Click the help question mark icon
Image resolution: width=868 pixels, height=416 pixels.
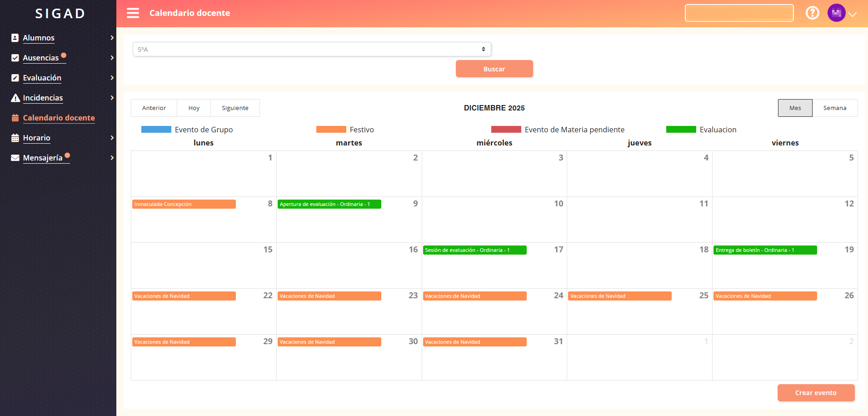pos(812,13)
